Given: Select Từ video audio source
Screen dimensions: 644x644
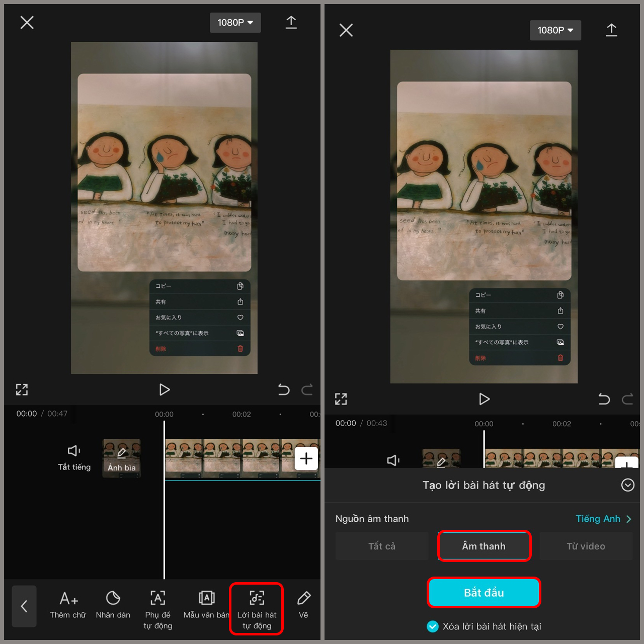Looking at the screenshot, I should 586,546.
